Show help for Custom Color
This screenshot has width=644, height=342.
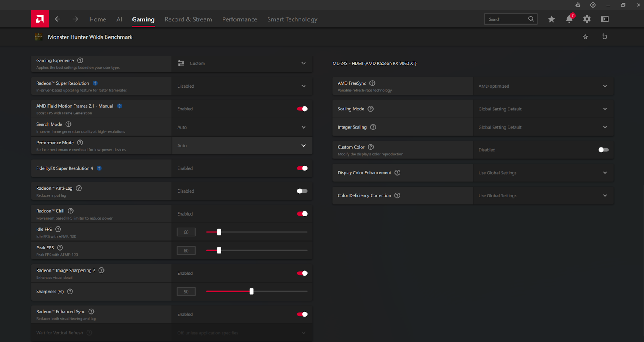coord(371,147)
